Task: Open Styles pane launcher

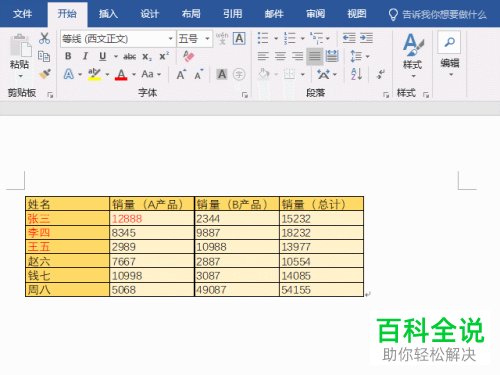Action: (x=426, y=95)
